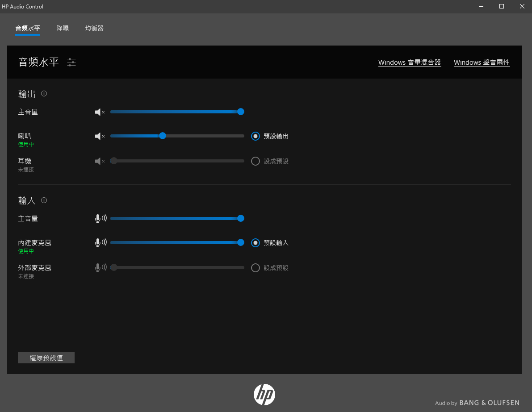Viewport: 532px width, 412px height.
Task: Select the 預設輸入 radio button
Action: tap(256, 243)
